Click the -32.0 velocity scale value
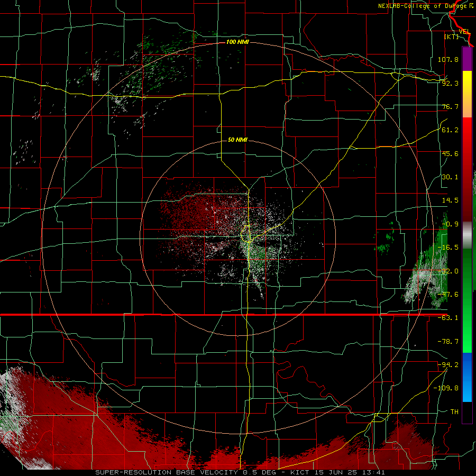The image size is (476, 476). (x=448, y=271)
